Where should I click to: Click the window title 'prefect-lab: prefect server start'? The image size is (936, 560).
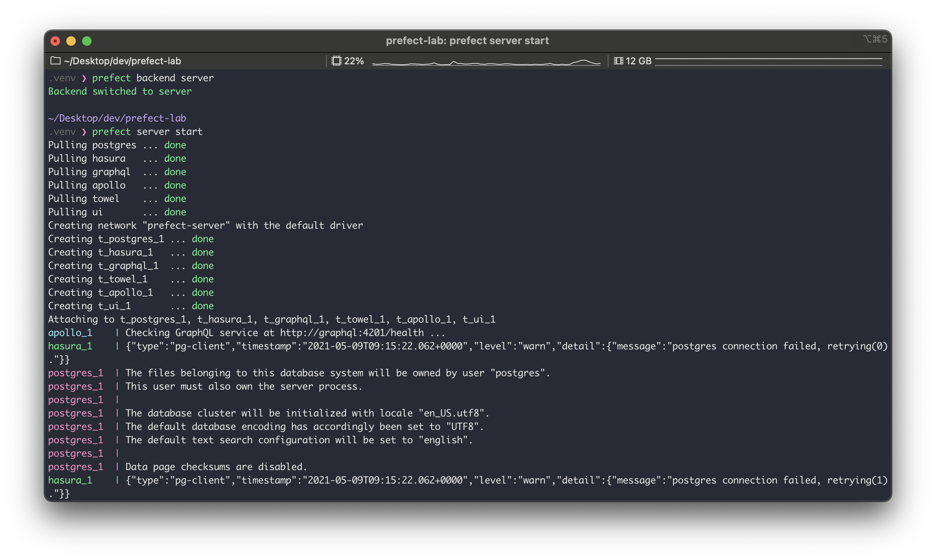pos(467,41)
